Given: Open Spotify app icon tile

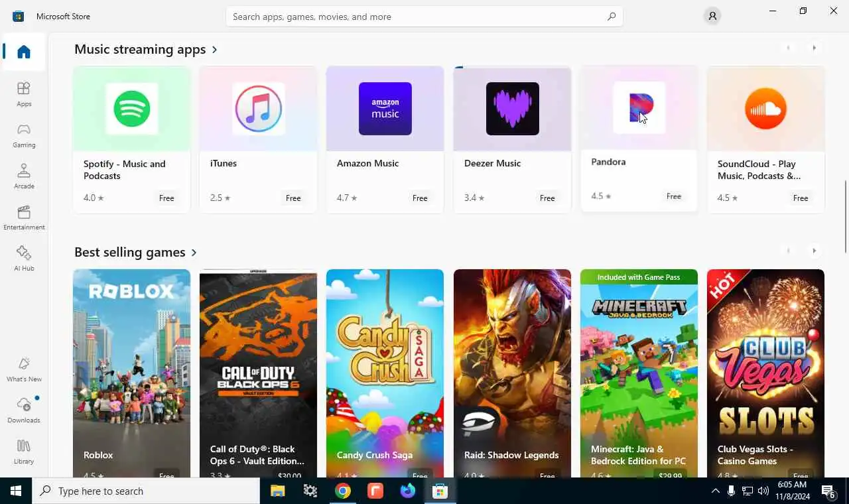Looking at the screenshot, I should [132, 109].
